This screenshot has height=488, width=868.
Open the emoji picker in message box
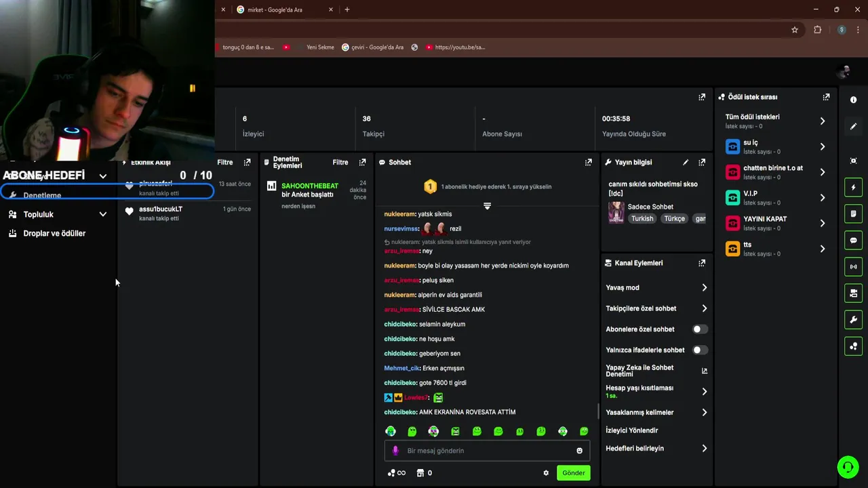point(579,451)
